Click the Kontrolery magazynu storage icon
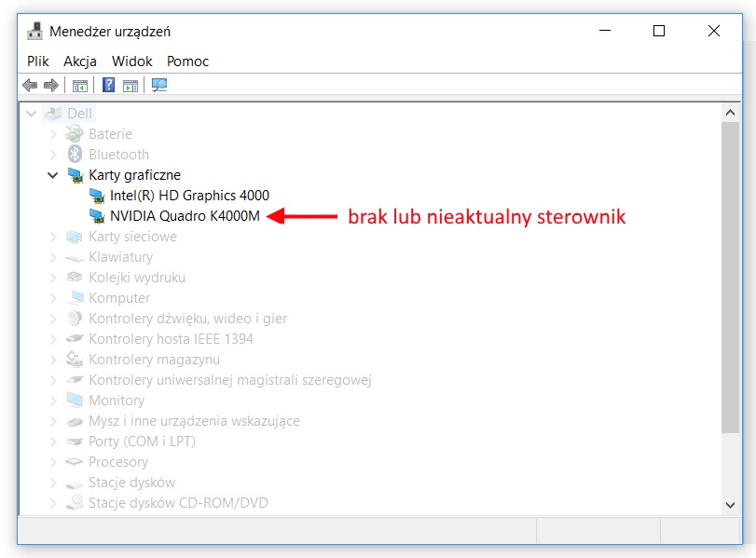This screenshot has height=558, width=756. click(75, 359)
